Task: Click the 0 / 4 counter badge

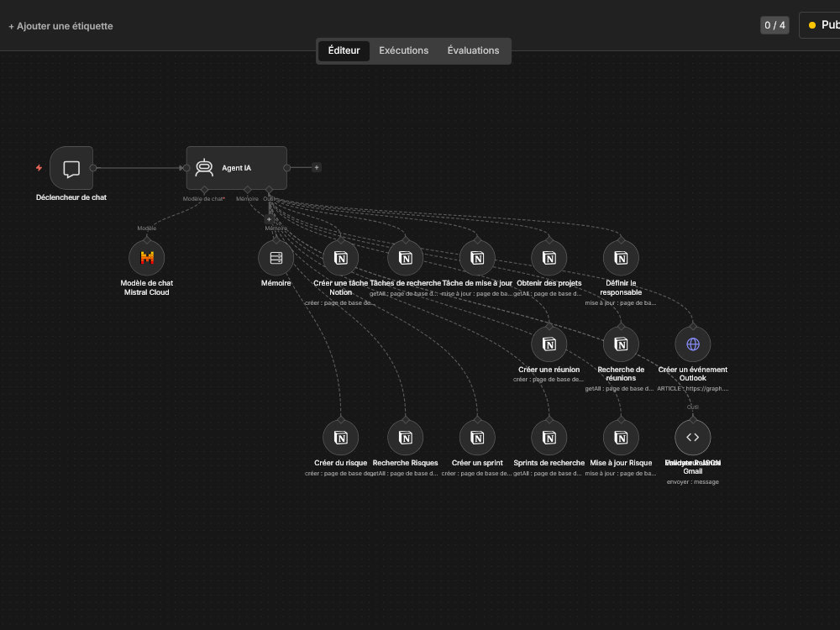Action: coord(774,25)
